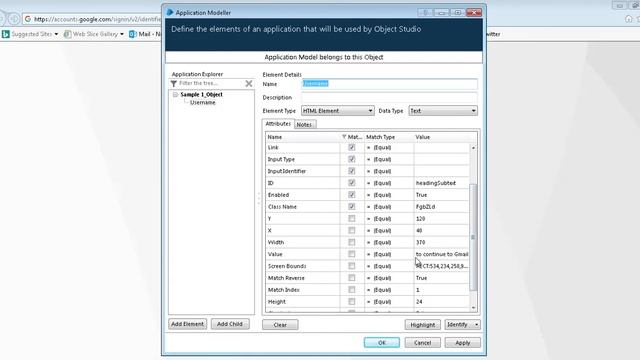The width and height of the screenshot is (640, 360).
Task: Enable Match for X attribute
Action: [351, 230]
